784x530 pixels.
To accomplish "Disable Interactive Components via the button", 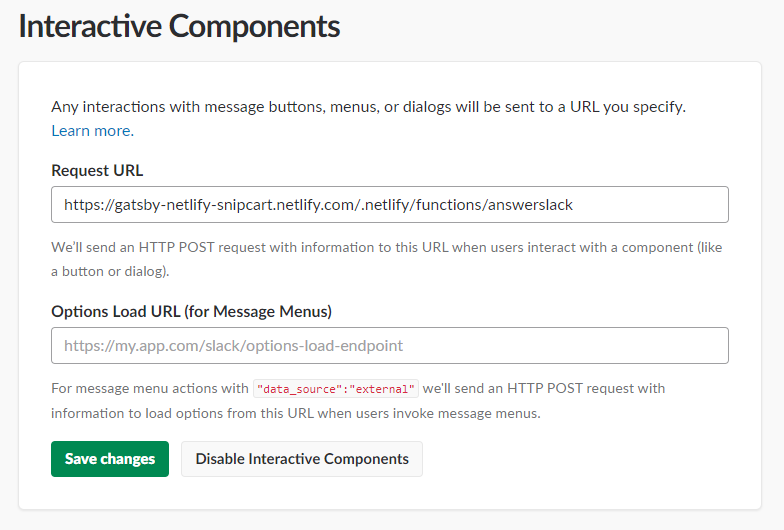I will tap(302, 458).
